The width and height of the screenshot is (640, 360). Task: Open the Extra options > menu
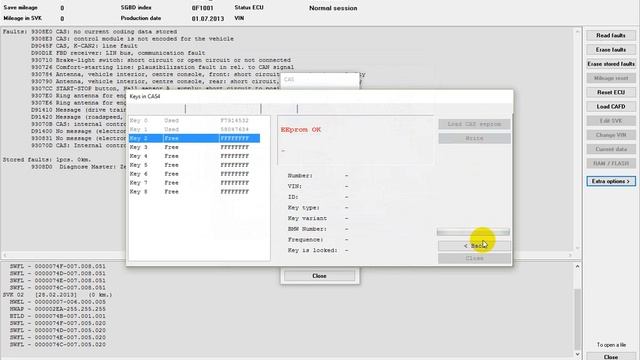click(x=611, y=181)
